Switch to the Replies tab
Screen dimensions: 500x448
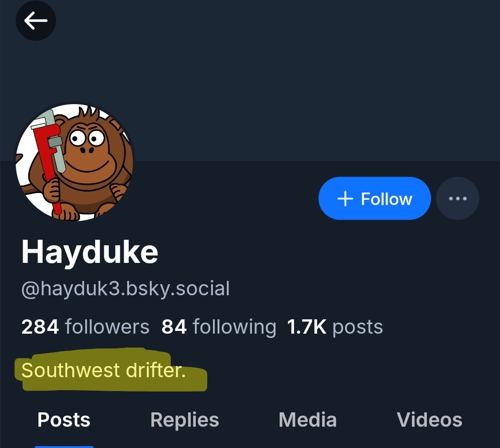click(x=185, y=420)
